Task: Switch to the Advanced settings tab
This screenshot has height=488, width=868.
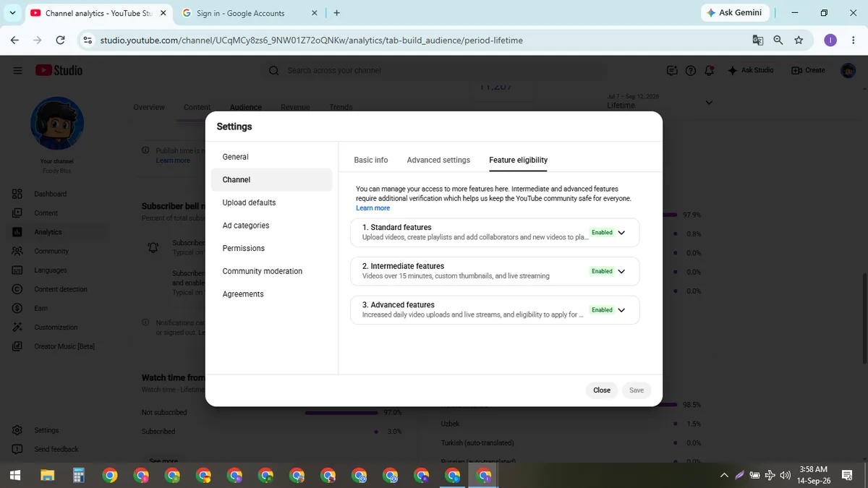Action: [x=438, y=160]
